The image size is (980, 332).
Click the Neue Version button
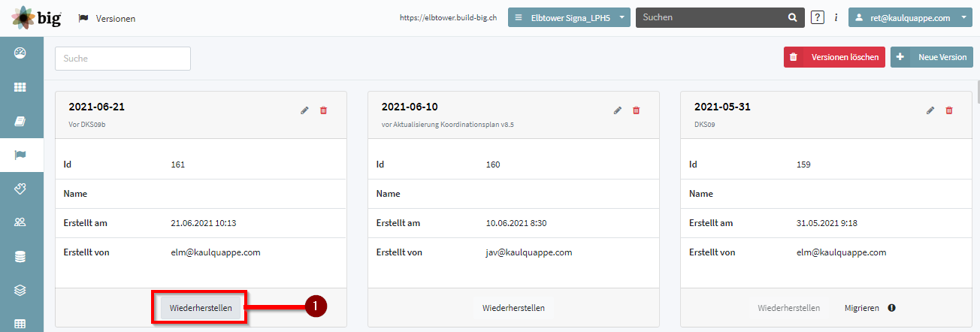pyautogui.click(x=931, y=57)
